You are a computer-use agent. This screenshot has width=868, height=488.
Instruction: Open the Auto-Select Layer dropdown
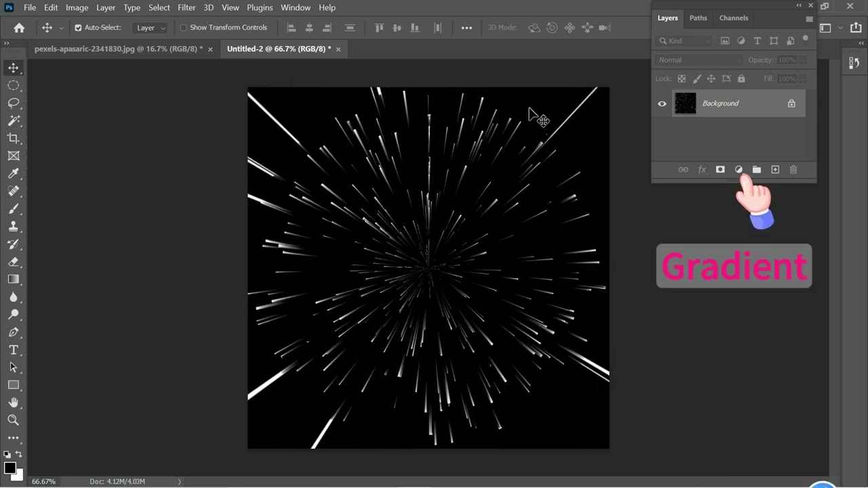[x=150, y=28]
